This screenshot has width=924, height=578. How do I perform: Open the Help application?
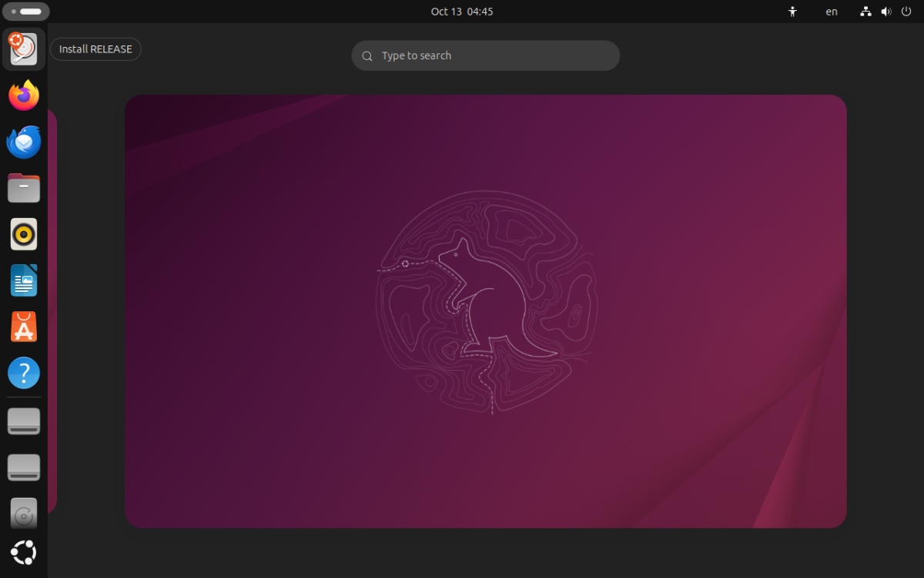24,373
